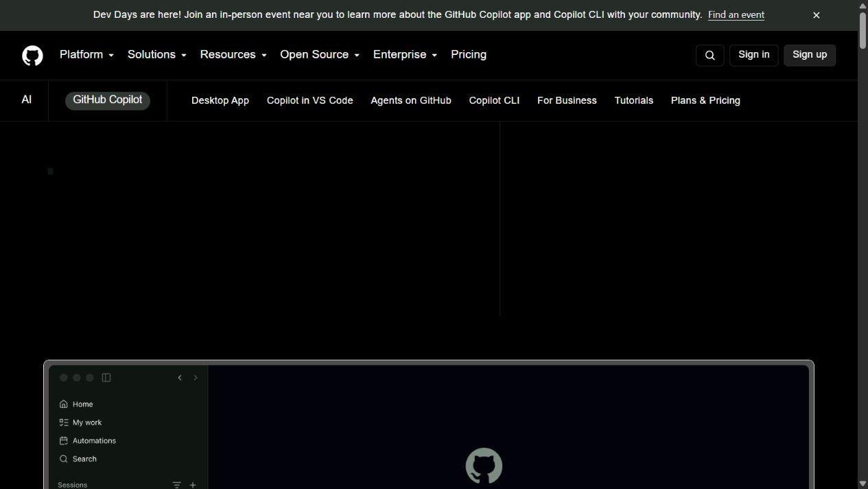Open the site search magnifier icon
868x489 pixels.
point(710,55)
